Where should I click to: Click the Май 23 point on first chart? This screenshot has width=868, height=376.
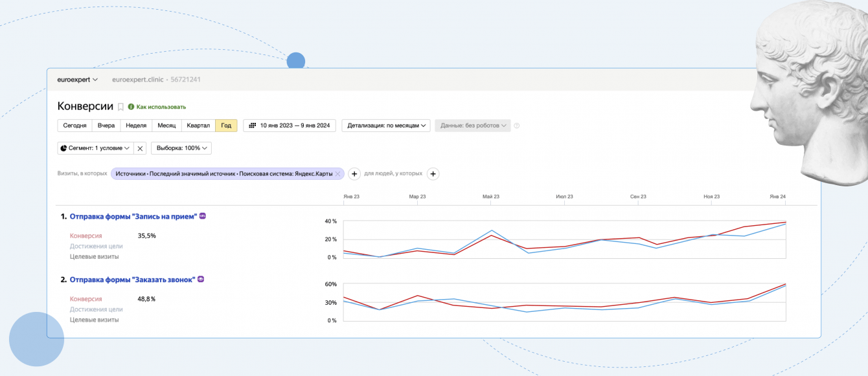tap(492, 230)
